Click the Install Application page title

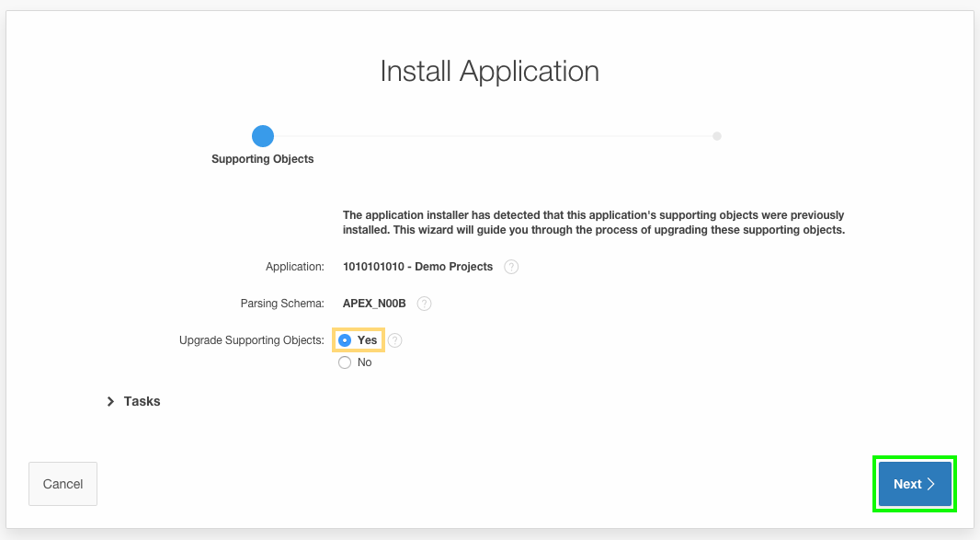point(489,71)
